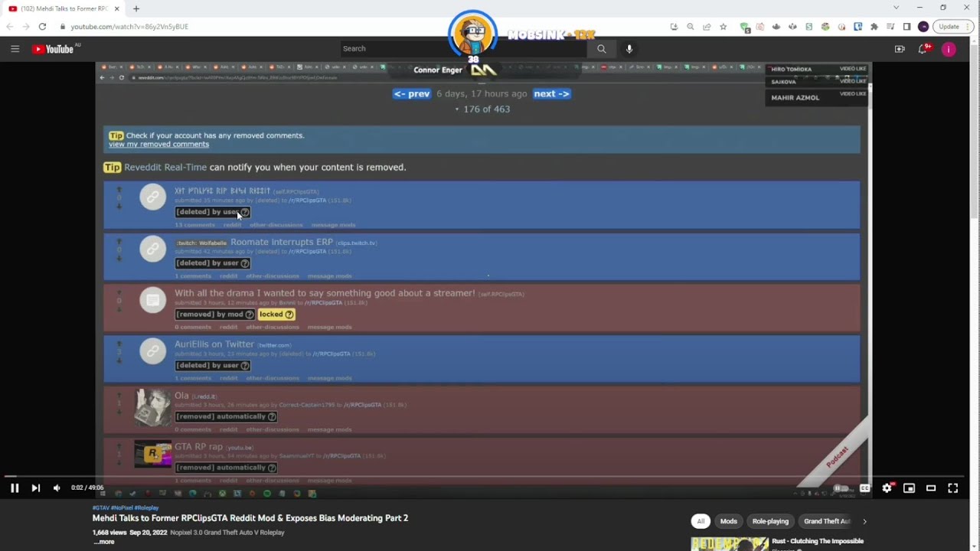Click 'GTA RP rap' row in video
Screen dimensions: 980x551
[x=482, y=461]
